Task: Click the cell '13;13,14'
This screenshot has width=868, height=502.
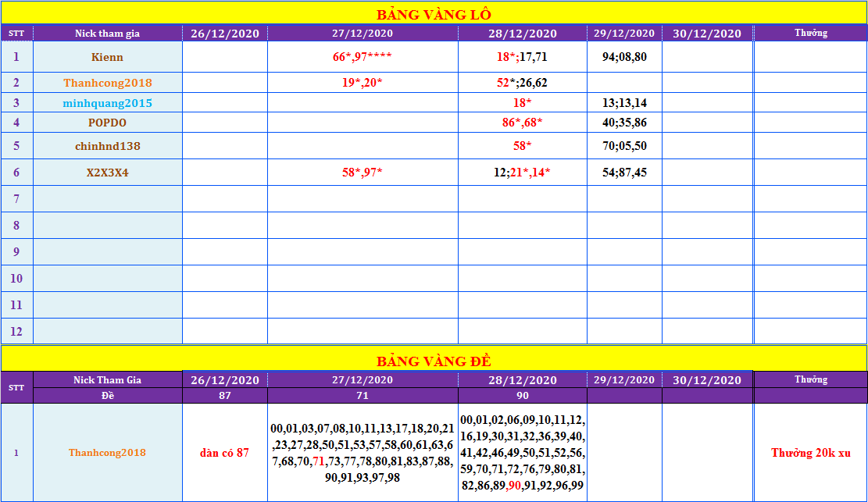Action: [x=624, y=102]
